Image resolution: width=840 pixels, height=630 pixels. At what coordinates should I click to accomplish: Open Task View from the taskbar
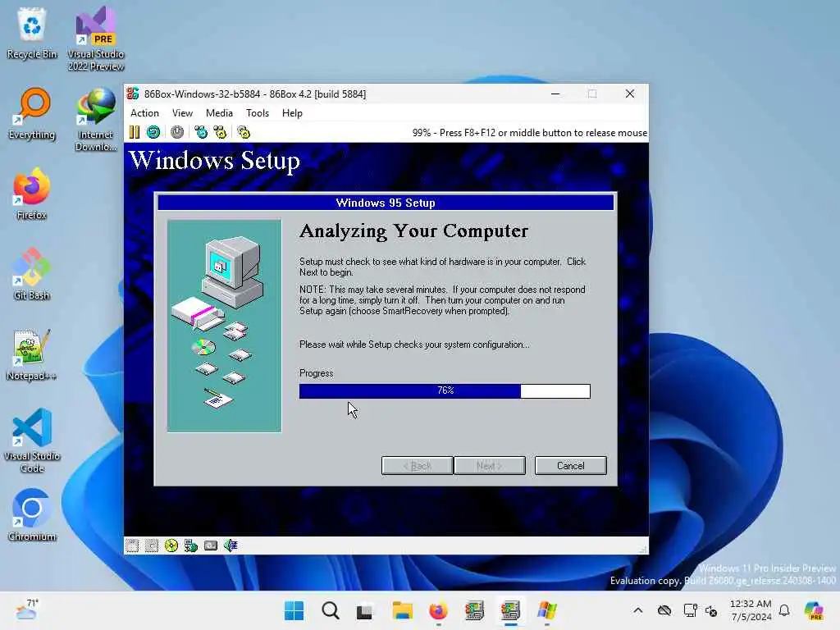pos(365,610)
